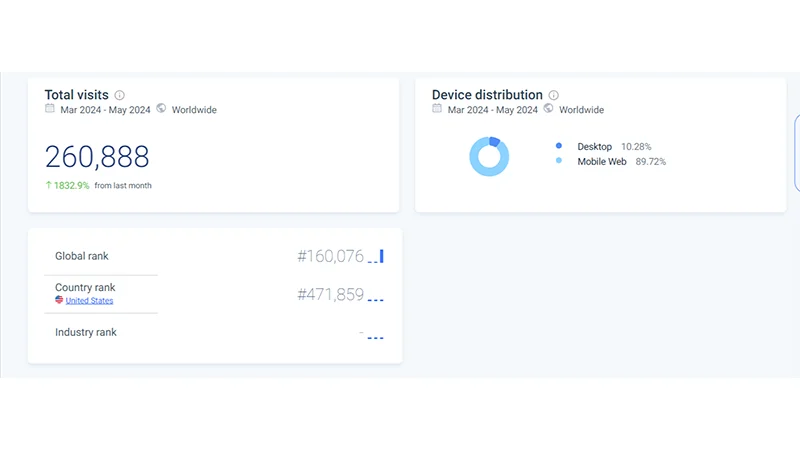This screenshot has width=800, height=450.
Task: Select the Total visits heading
Action: click(x=77, y=95)
